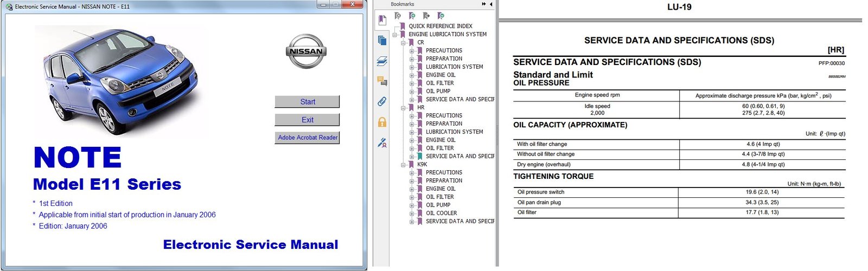The image size is (868, 271).
Task: Select SERVICE DATA AND SPECIF bookmark under K9K
Action: point(460,221)
